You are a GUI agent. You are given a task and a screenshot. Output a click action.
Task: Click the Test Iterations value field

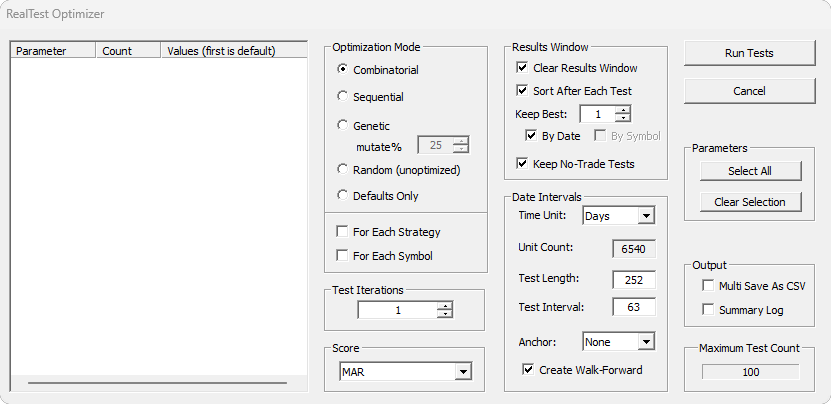pyautogui.click(x=399, y=310)
